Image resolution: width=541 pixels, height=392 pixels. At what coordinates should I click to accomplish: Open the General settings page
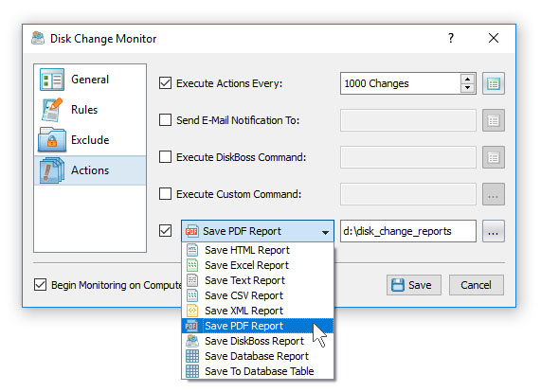pyautogui.click(x=90, y=80)
